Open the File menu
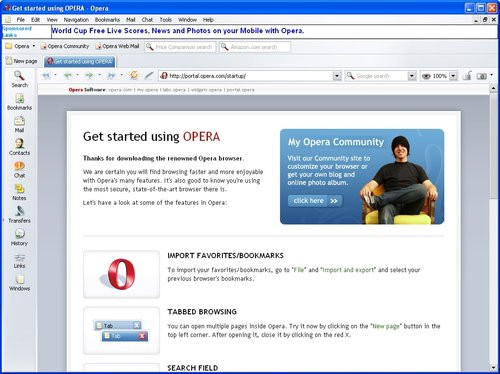The width and height of the screenshot is (500, 374). (x=21, y=20)
